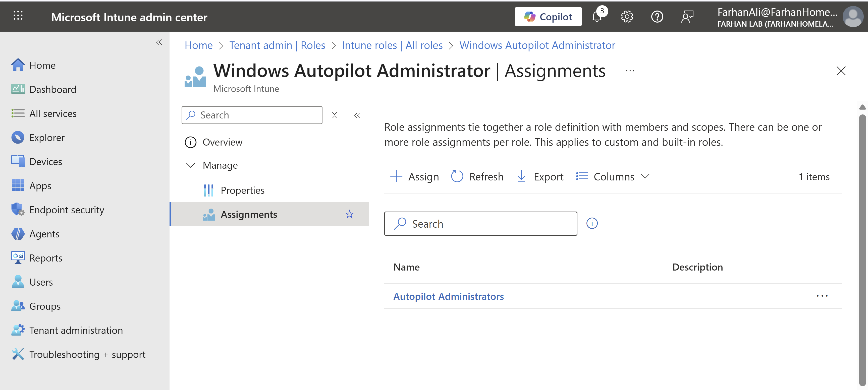Select Overview in the resource menu
Screen dimensions: 868x390
pos(222,142)
